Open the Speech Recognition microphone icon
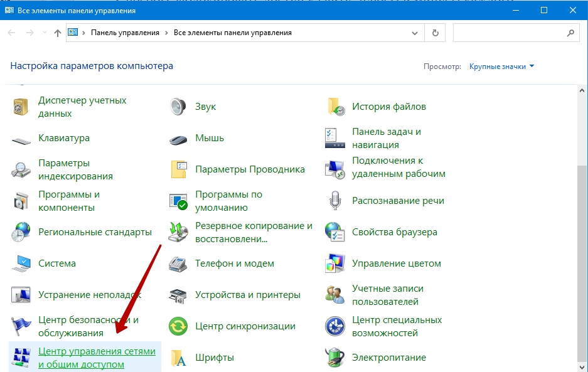 tap(336, 201)
